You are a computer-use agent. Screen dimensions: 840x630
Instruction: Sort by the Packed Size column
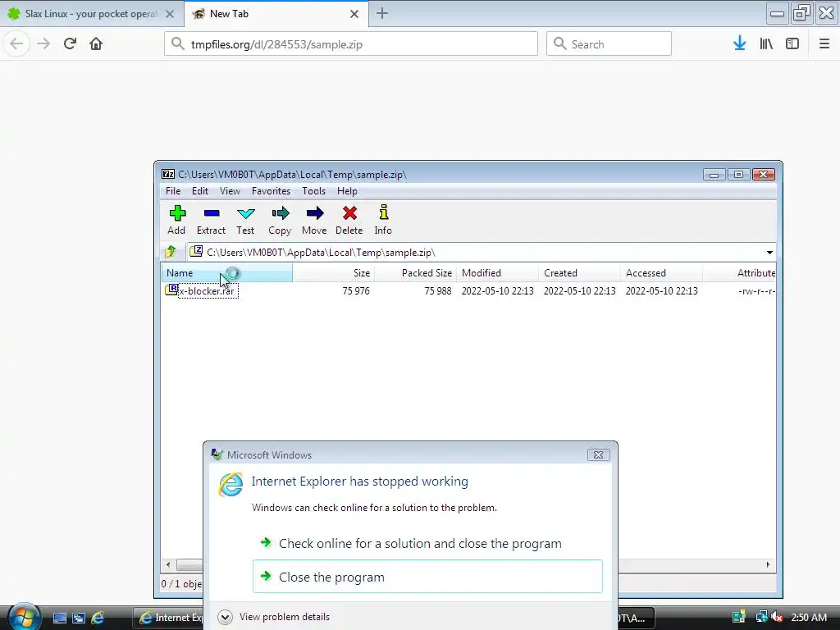[415, 272]
